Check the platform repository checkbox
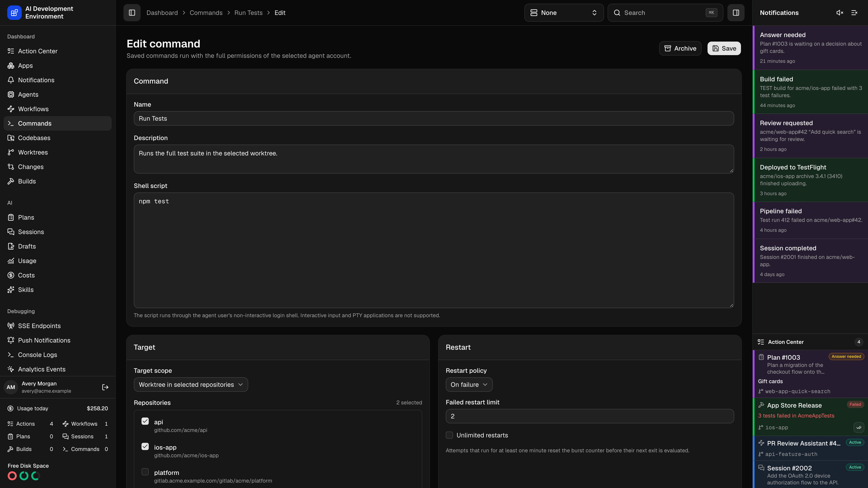Image resolution: width=868 pixels, height=488 pixels. coord(145,472)
